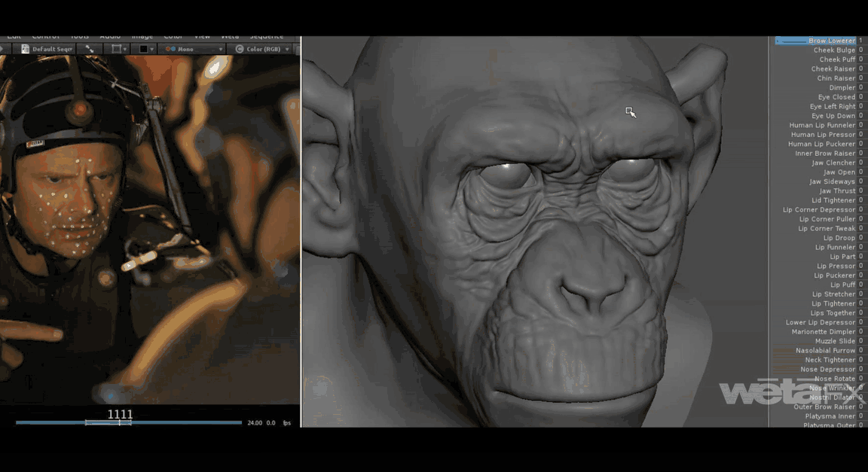
Task: Click the timeline playhead at frame 1111
Action: click(119, 422)
